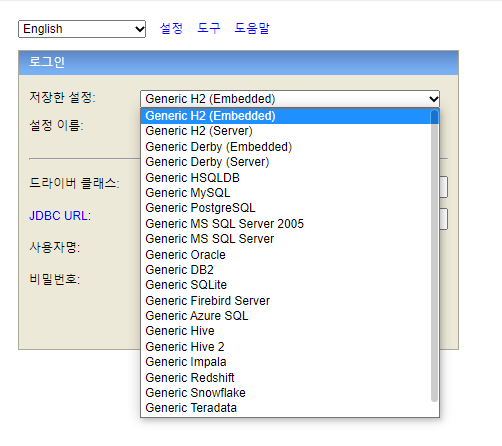Click the dropdown list scrollbar thumb
Screen dimensions: 502x446
click(x=434, y=256)
